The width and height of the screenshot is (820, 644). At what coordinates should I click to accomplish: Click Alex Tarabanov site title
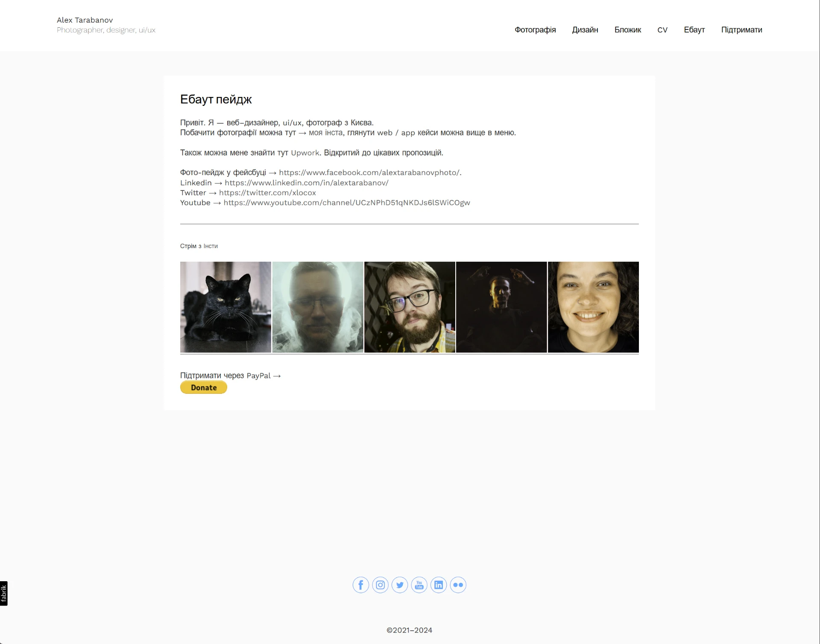point(85,20)
